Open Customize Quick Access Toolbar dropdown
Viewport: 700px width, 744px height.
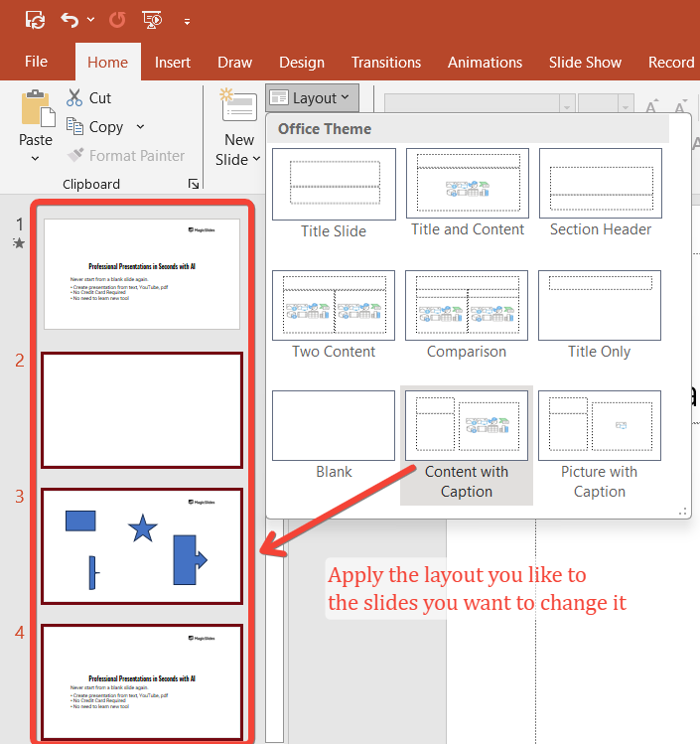[188, 20]
